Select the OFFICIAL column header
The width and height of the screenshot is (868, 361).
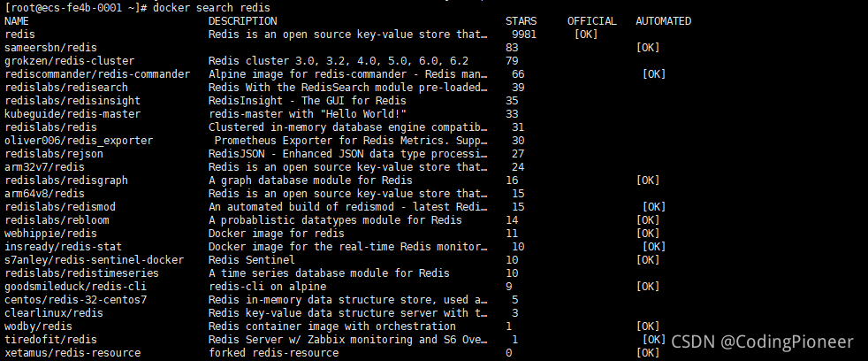[591, 21]
